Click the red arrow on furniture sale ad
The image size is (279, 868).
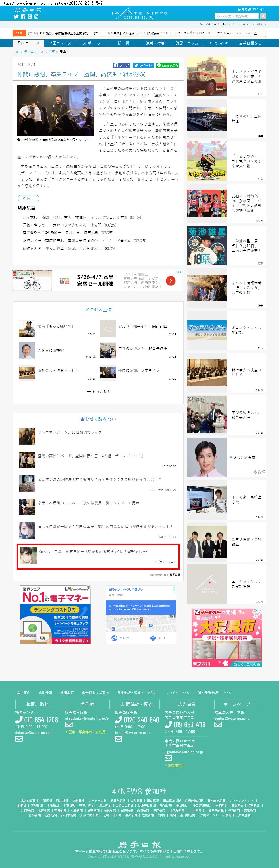click(x=171, y=280)
